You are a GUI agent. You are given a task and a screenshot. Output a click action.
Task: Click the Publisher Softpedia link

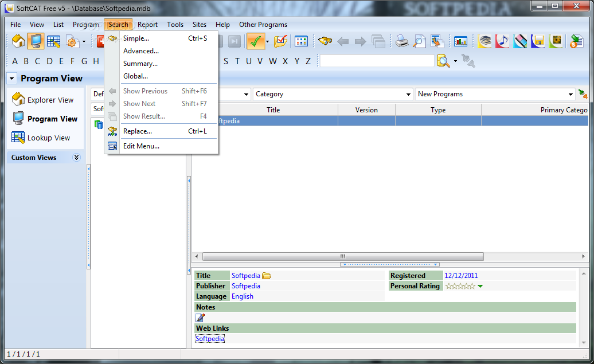246,286
